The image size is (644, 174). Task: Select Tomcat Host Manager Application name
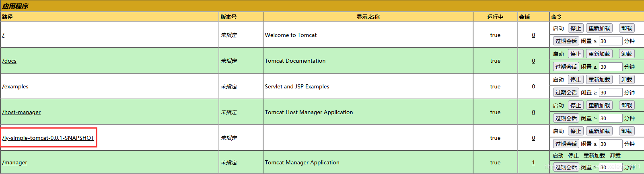pos(309,112)
